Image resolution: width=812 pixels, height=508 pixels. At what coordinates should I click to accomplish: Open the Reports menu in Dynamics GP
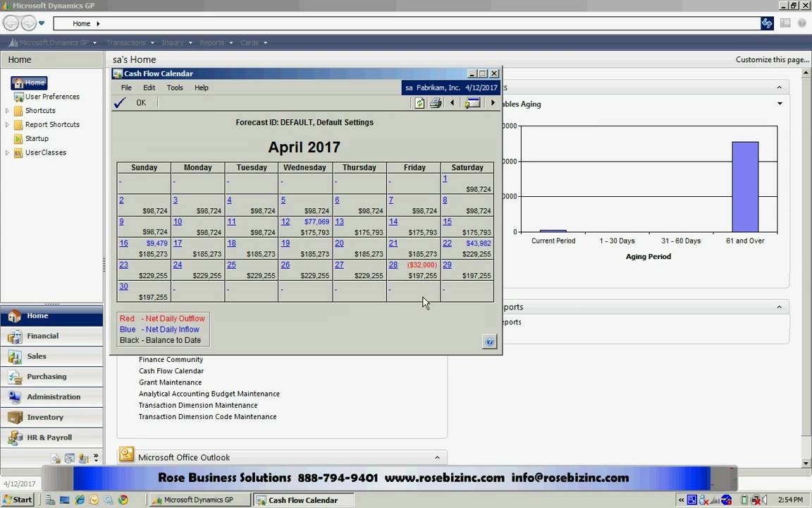216,42
